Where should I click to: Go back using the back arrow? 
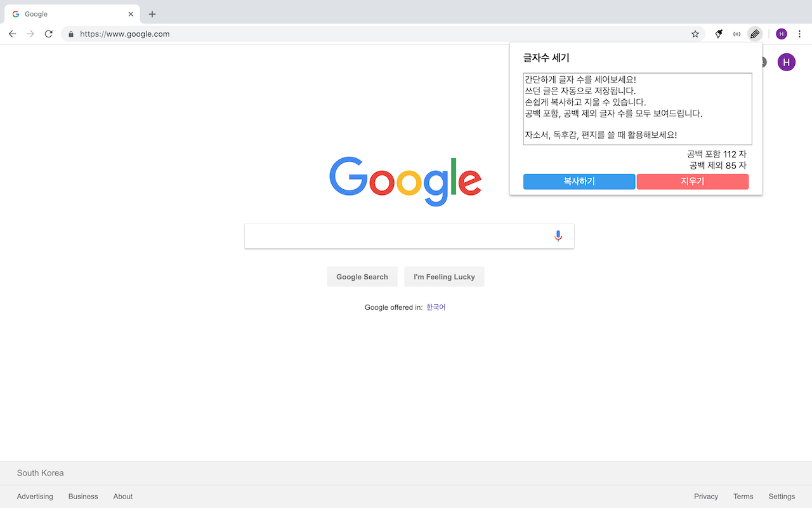pos(12,34)
